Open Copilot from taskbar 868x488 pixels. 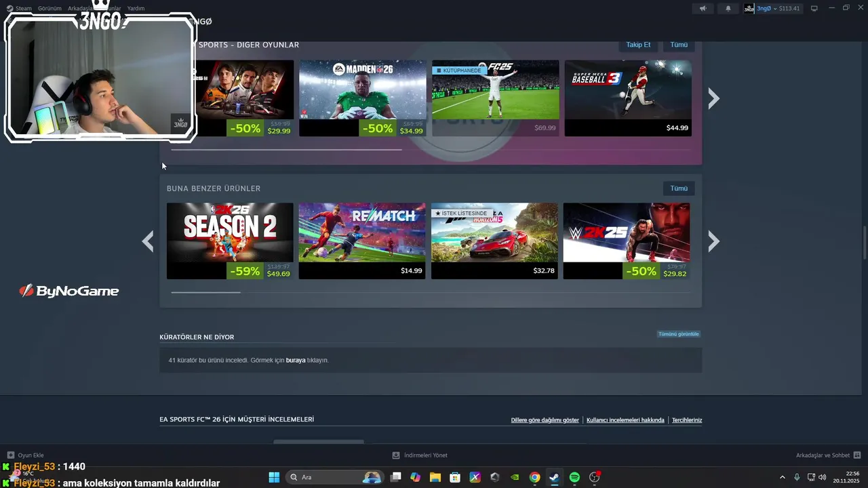click(x=416, y=477)
